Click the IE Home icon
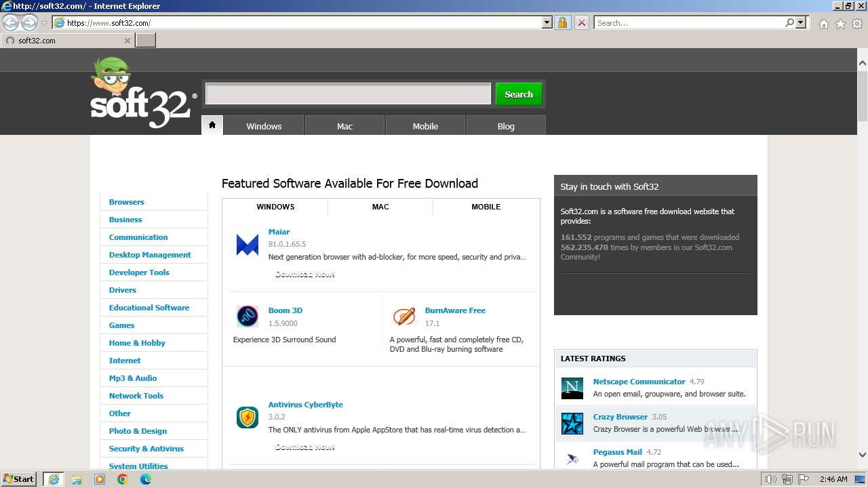The image size is (868, 488). click(823, 24)
